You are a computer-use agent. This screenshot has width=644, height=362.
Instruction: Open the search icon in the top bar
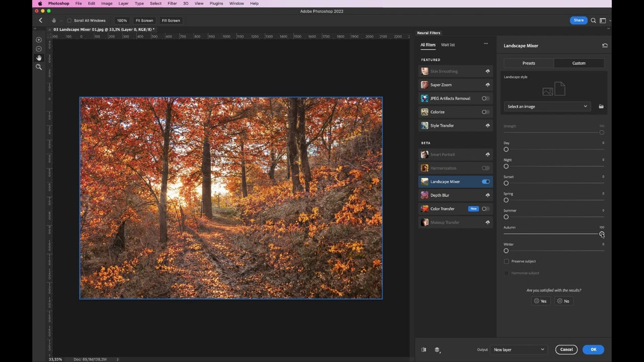[593, 20]
